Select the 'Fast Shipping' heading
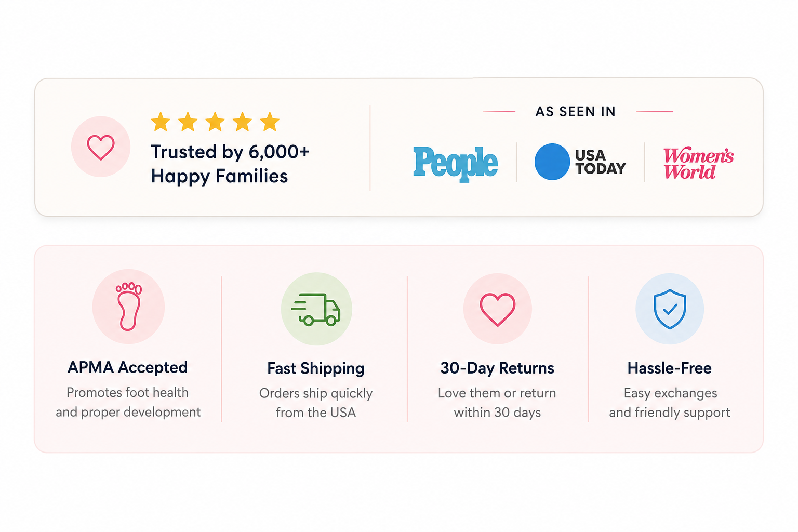The image size is (798, 532). click(x=316, y=368)
